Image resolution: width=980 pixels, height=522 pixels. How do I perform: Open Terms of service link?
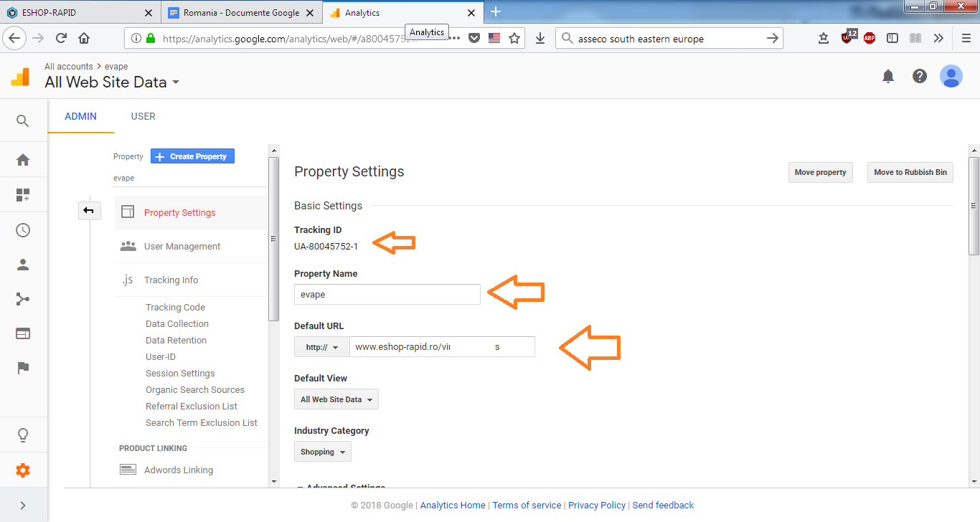pos(527,505)
